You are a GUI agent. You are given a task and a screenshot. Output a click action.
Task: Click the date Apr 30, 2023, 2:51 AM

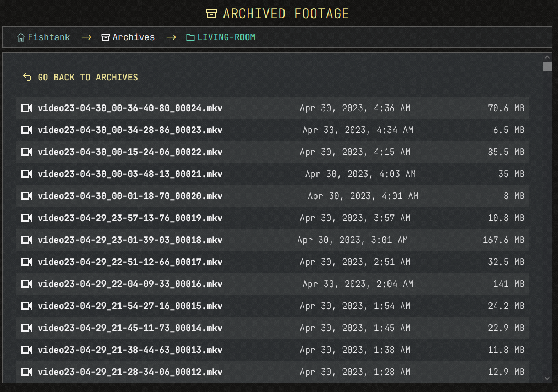click(355, 262)
